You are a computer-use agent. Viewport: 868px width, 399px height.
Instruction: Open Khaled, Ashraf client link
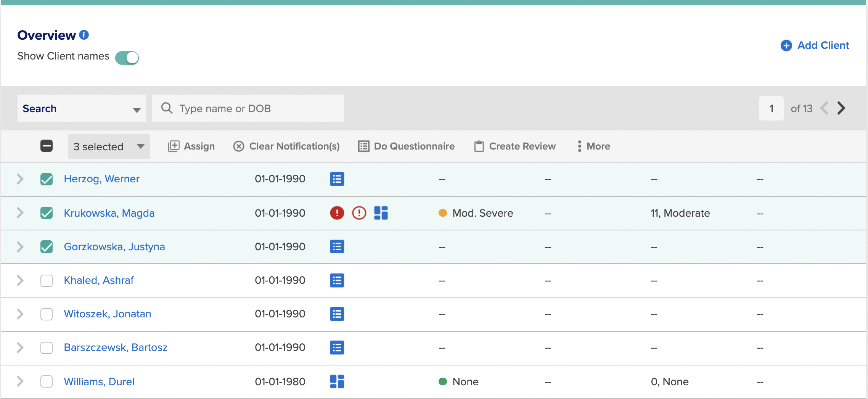point(99,280)
